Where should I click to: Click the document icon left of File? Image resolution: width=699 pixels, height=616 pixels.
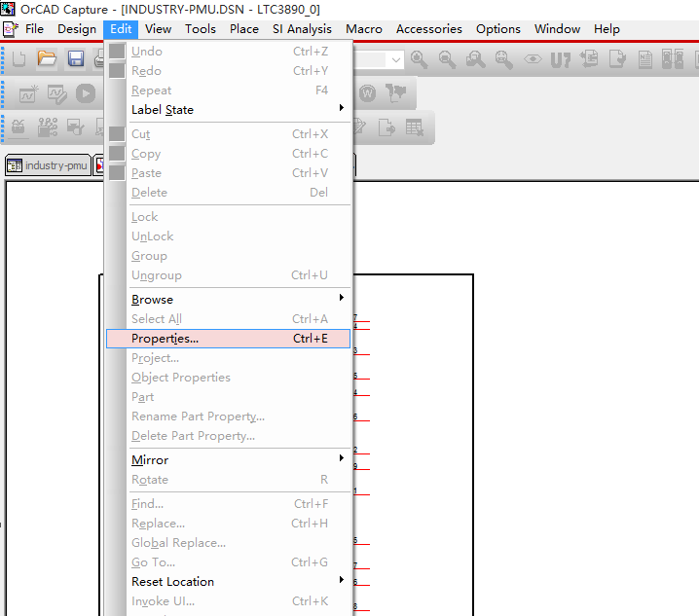point(11,29)
